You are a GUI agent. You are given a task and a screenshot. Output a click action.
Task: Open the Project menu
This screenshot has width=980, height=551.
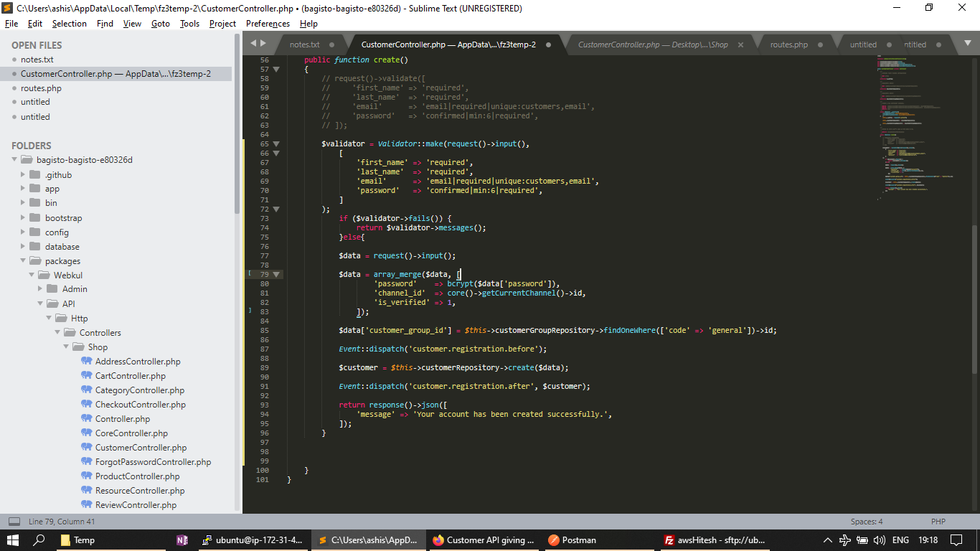tap(222, 24)
